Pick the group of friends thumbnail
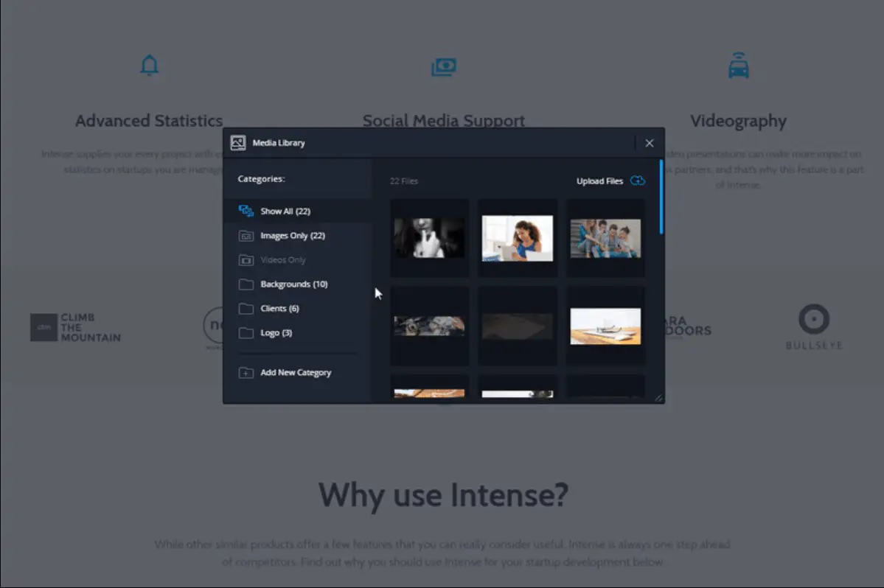The width and height of the screenshot is (884, 588). (605, 239)
